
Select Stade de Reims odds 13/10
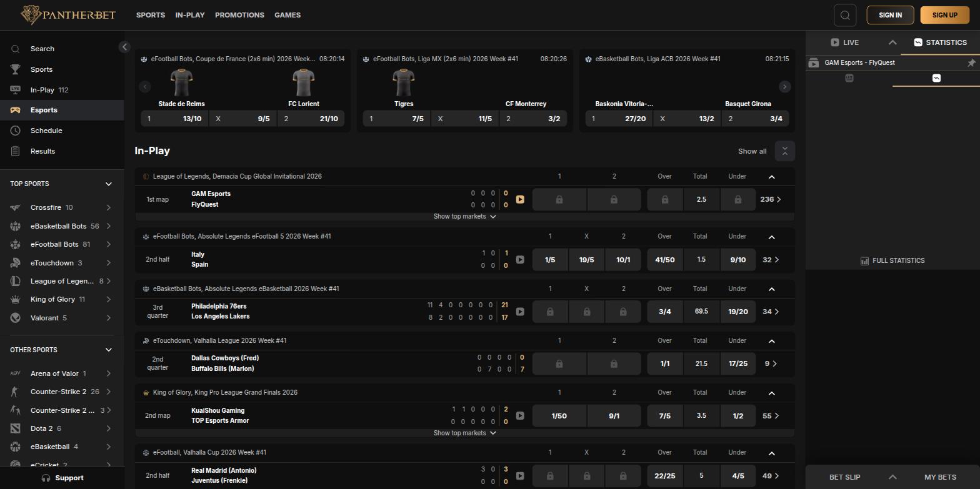(175, 119)
